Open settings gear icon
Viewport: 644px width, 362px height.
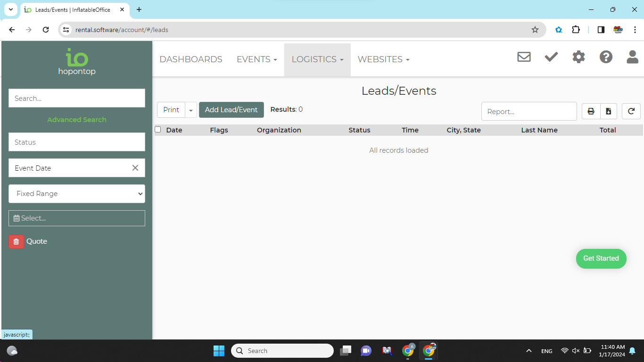pos(578,57)
